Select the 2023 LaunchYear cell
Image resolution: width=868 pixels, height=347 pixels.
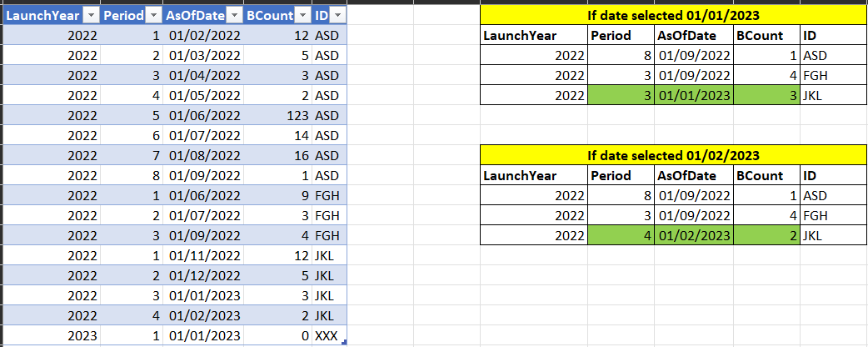point(52,335)
